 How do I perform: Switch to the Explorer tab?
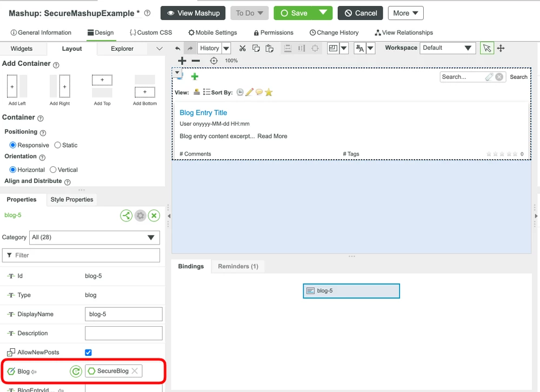(x=122, y=49)
